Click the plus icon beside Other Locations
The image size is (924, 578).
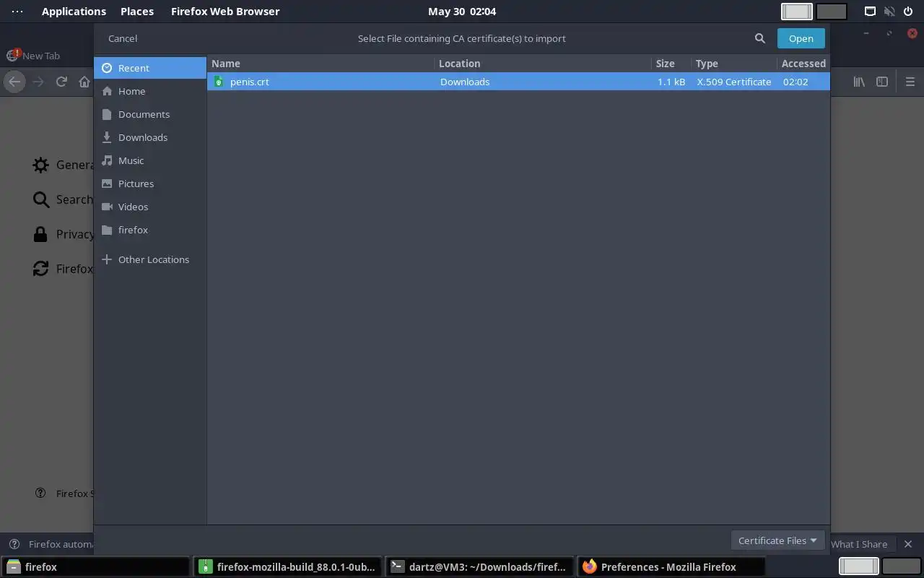point(107,259)
